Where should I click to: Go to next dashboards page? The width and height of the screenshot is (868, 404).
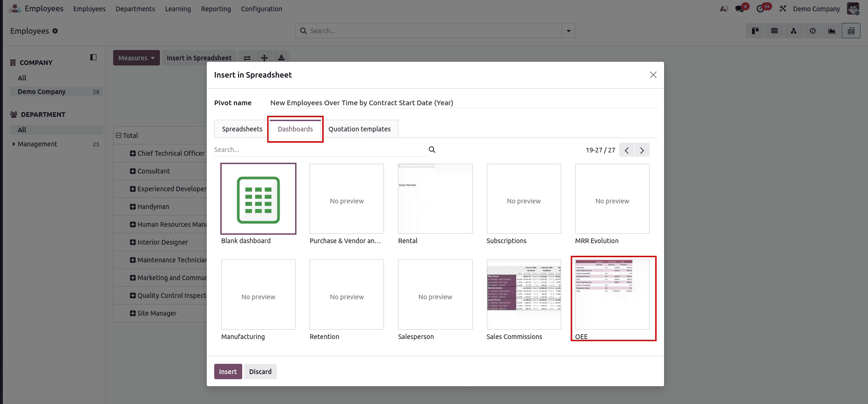pyautogui.click(x=642, y=150)
